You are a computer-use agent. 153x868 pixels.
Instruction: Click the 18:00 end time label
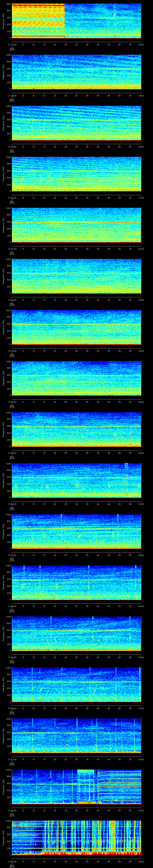click(x=141, y=45)
